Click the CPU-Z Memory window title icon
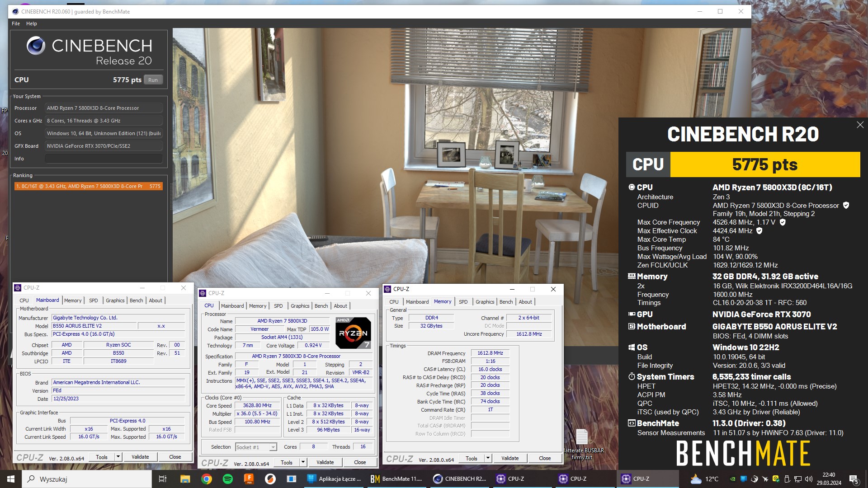 pos(387,289)
